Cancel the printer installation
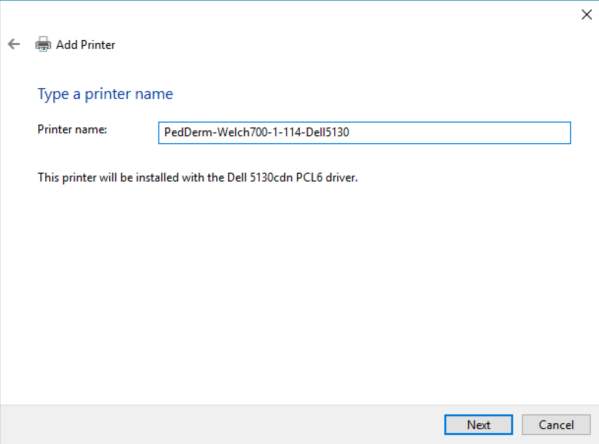 [x=556, y=425]
